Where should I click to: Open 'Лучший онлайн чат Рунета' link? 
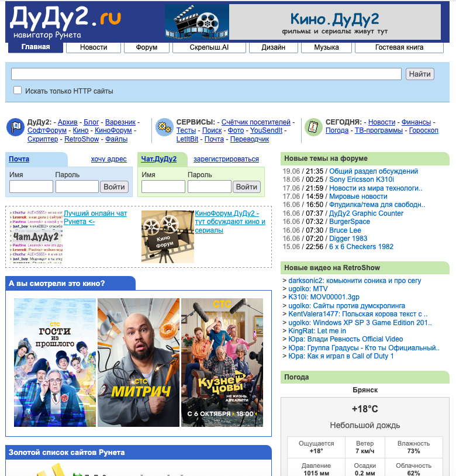pos(95,218)
